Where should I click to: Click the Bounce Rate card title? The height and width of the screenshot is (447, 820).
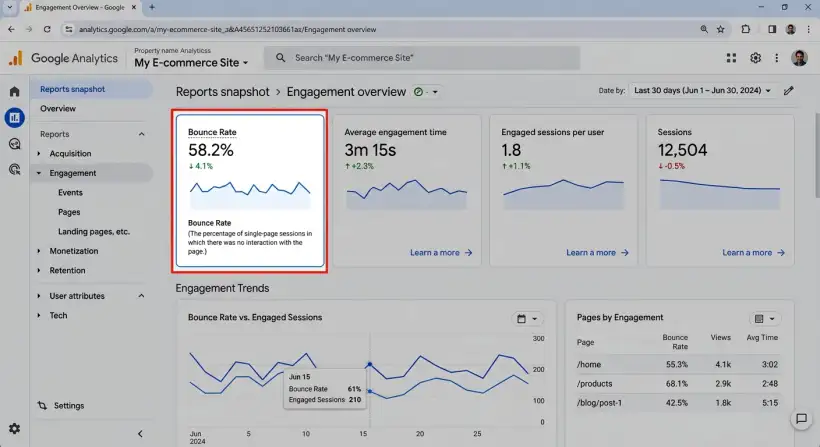click(212, 132)
